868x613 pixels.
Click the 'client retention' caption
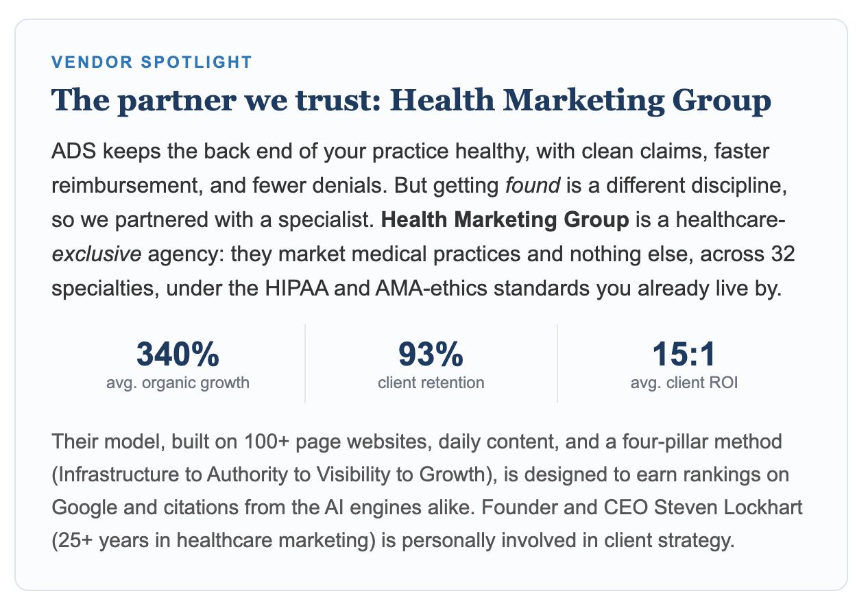point(431,383)
